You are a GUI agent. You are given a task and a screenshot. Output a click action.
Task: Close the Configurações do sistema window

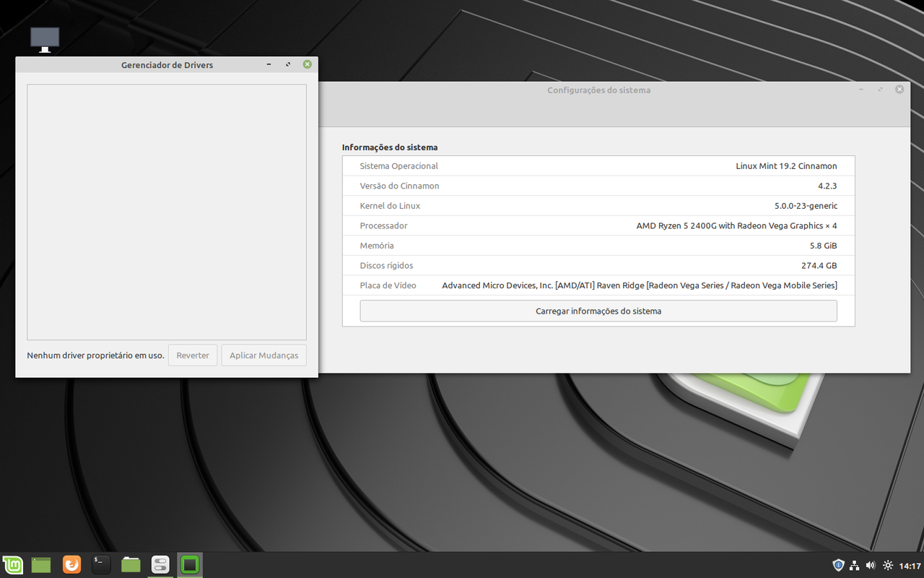point(899,90)
